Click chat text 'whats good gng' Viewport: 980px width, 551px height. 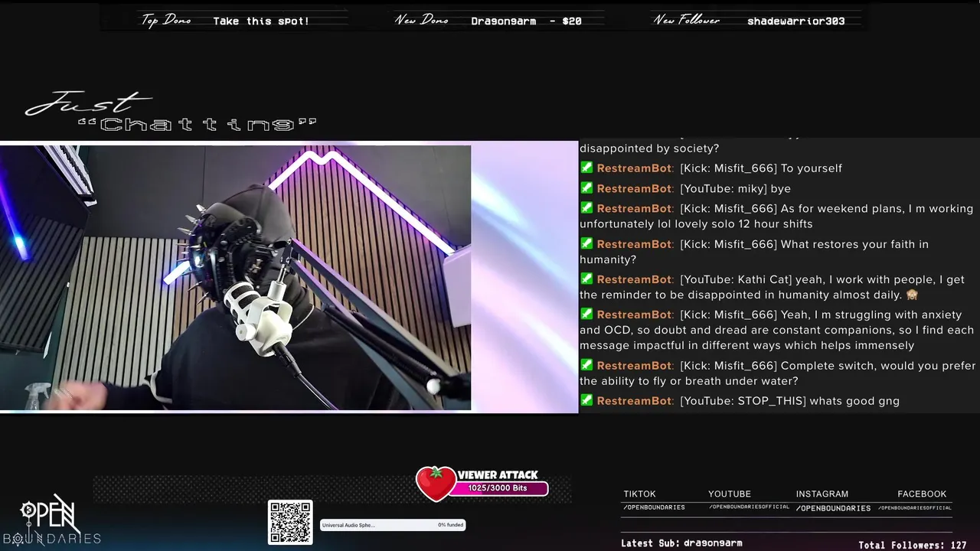click(x=854, y=401)
